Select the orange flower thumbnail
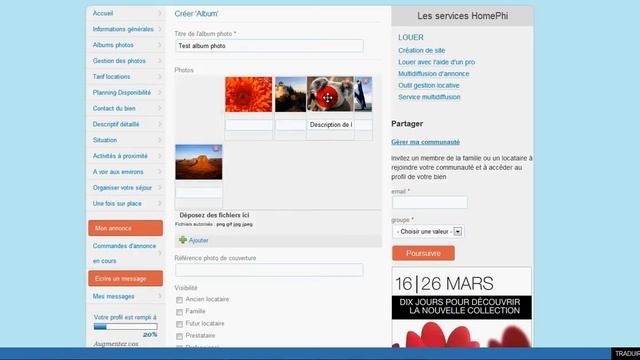Image resolution: width=640 pixels, height=360 pixels. 249,94
